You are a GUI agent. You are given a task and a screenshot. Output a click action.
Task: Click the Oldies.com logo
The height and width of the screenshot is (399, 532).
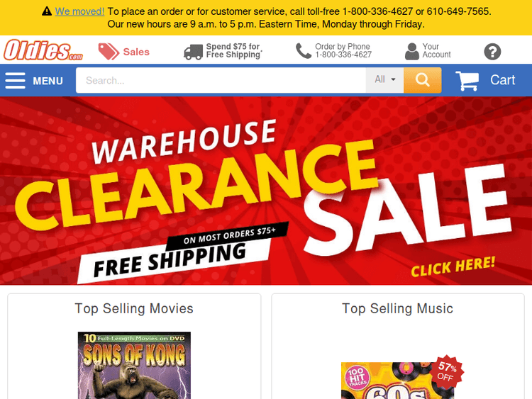coord(43,50)
